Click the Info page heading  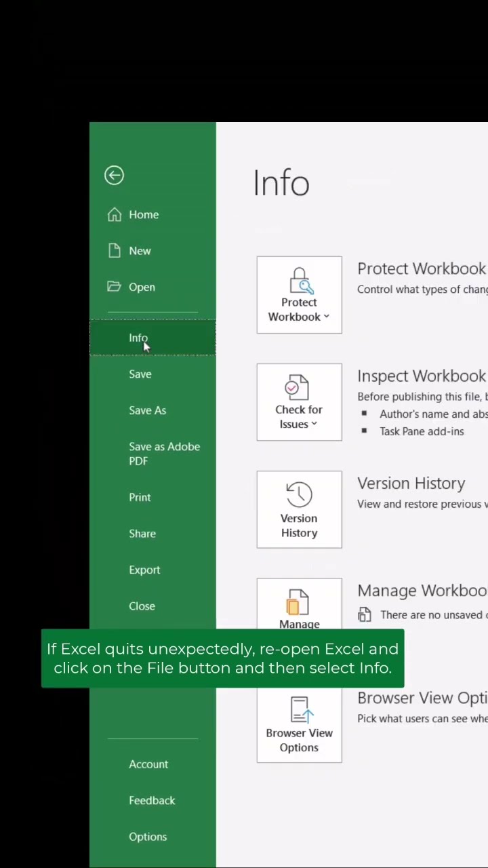click(281, 183)
